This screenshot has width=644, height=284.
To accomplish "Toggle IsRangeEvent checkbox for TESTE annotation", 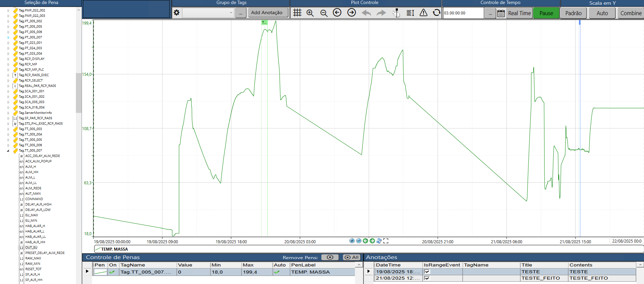I will pyautogui.click(x=427, y=272).
